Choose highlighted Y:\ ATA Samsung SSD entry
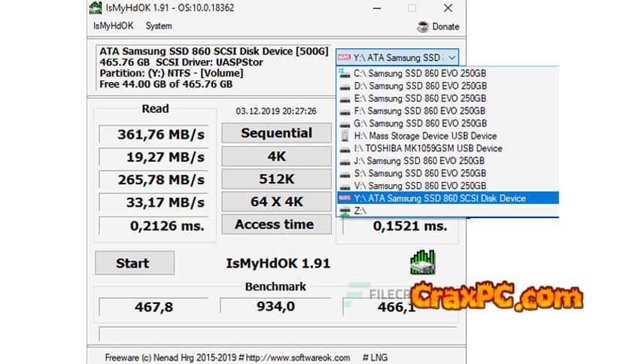 (x=448, y=198)
